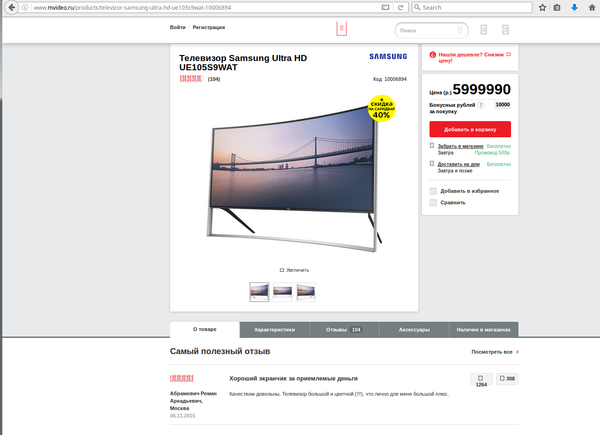Tick the 'Сравнить' checkbox
This screenshot has width=600, height=435.
[433, 203]
